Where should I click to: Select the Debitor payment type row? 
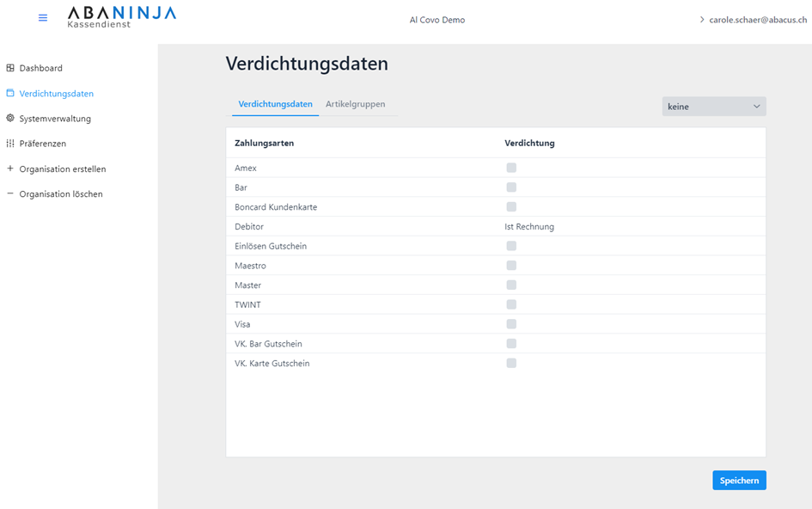[x=249, y=227]
